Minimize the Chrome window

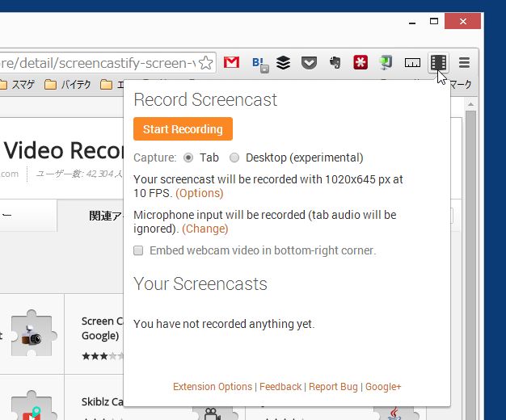412,22
